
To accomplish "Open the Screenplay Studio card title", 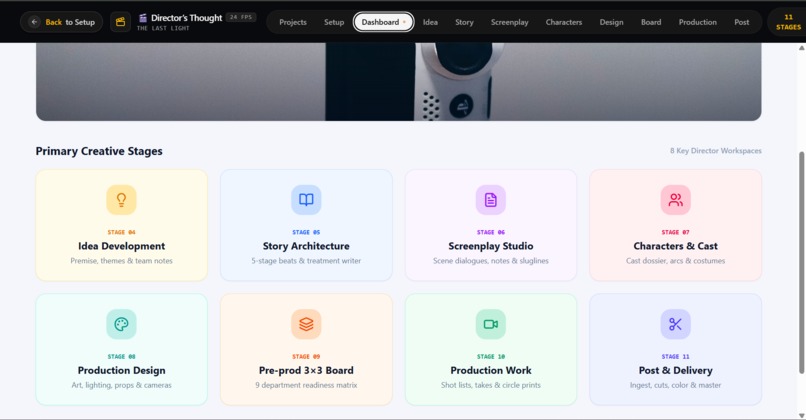I will (x=490, y=246).
